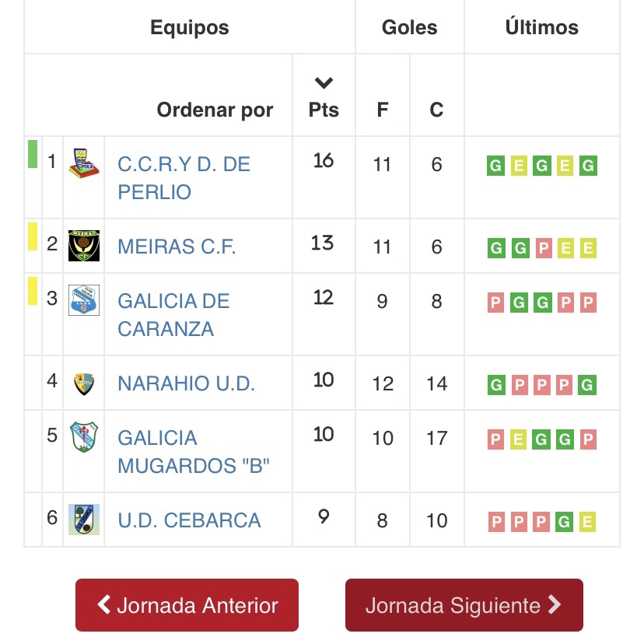The image size is (644, 644).
Task: Sort the table by goals against (C)
Action: point(436,110)
